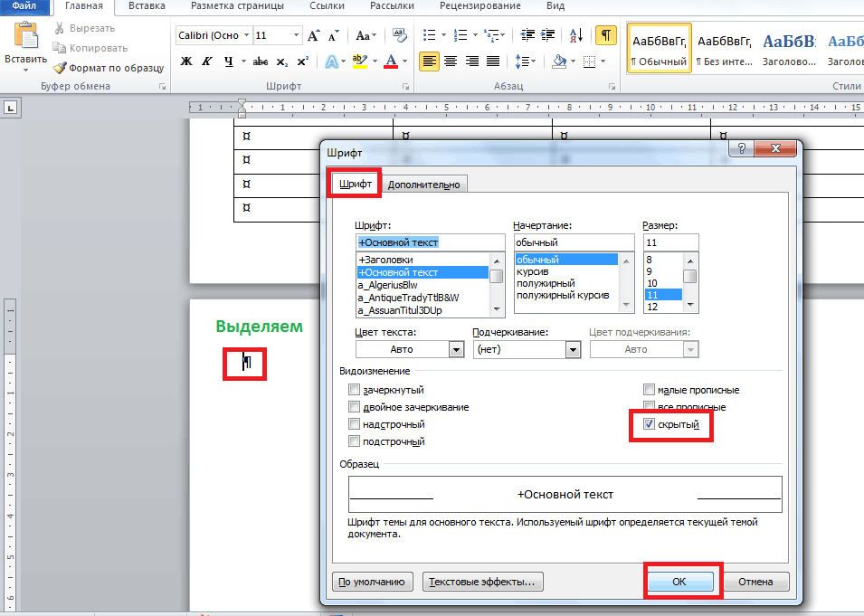Screen dimensions: 864x616
Task: Apply subscript (x₂) formatting
Action: pyautogui.click(x=281, y=62)
